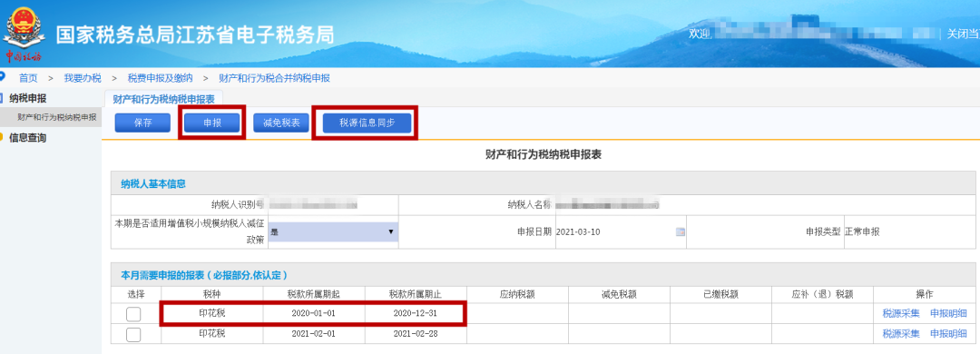Expand 信息查询 in the left sidebar
The height and width of the screenshot is (354, 980).
coord(27,138)
